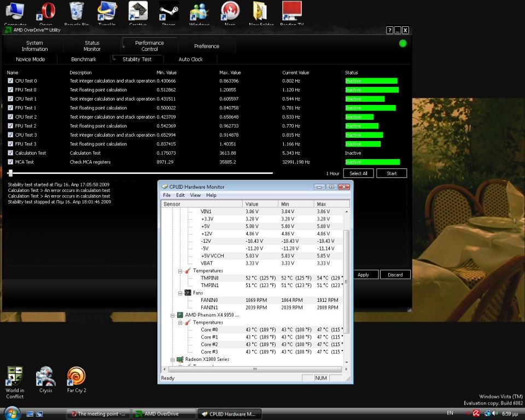Click the AMD OverDrive help question-mark button
Viewport: 525px width, 420px height.
pyautogui.click(x=389, y=30)
